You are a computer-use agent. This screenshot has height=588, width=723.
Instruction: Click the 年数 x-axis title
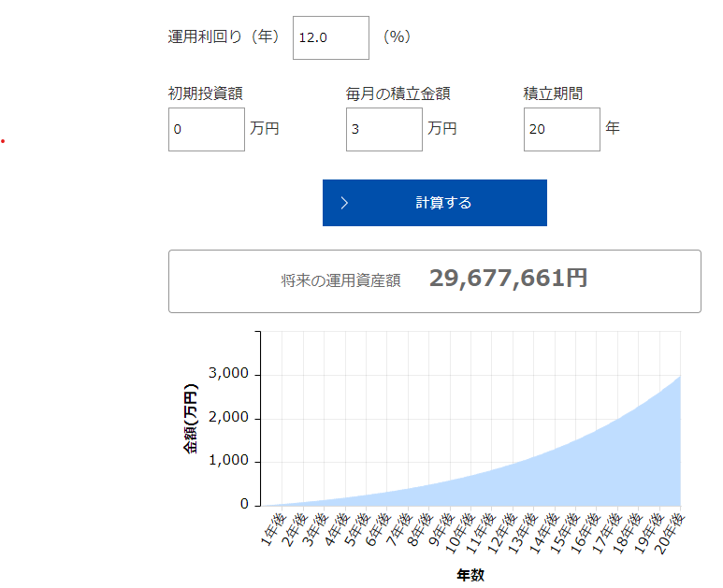click(470, 575)
